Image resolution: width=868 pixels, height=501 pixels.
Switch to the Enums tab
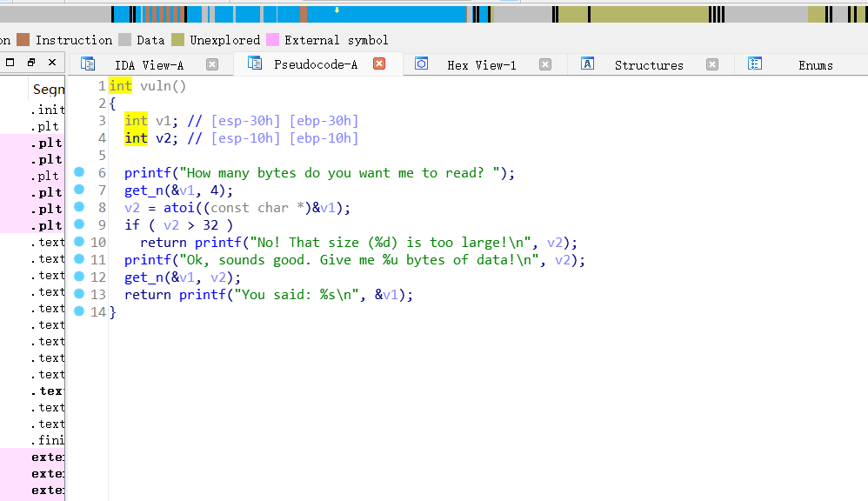point(816,64)
